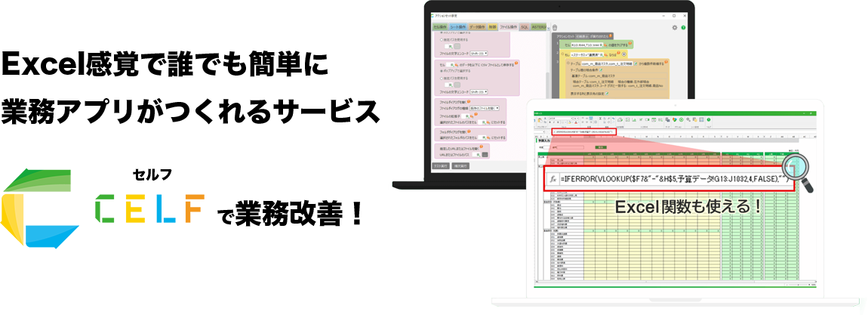Open encoding dropdown in the CSV save block
This screenshot has height=315, width=868.
pos(479,92)
